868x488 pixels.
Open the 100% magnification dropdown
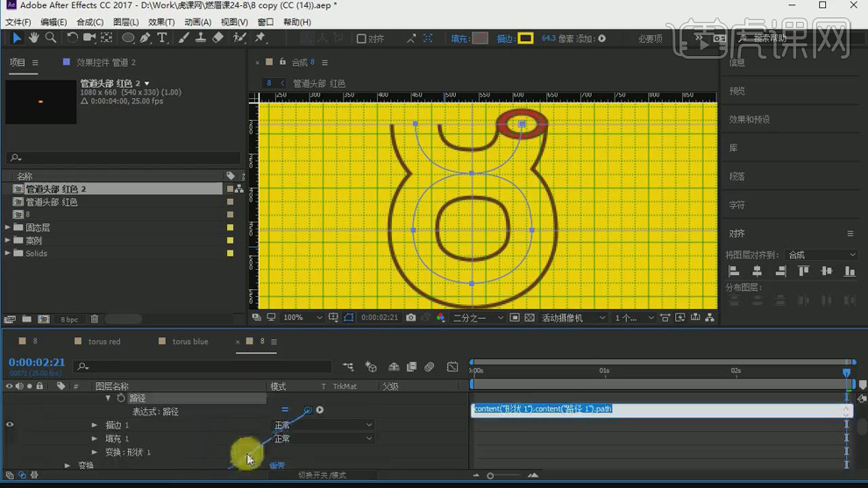[303, 317]
